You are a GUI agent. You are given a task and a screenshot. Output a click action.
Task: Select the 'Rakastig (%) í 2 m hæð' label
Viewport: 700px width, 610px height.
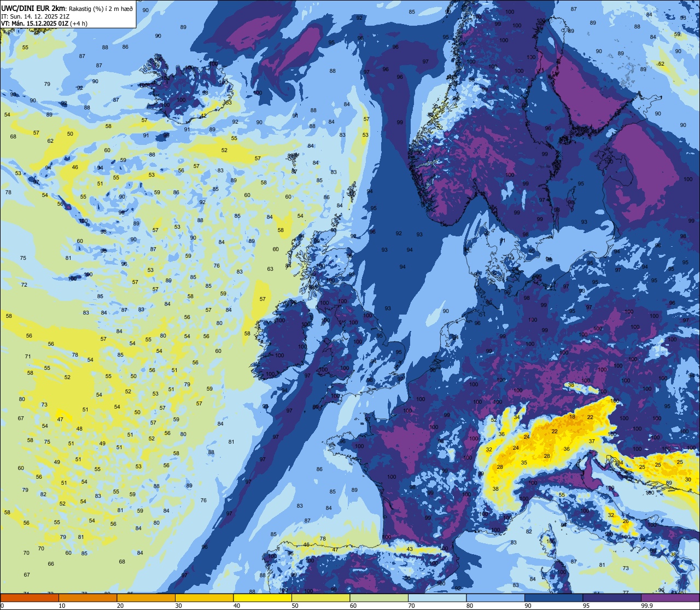click(101, 8)
